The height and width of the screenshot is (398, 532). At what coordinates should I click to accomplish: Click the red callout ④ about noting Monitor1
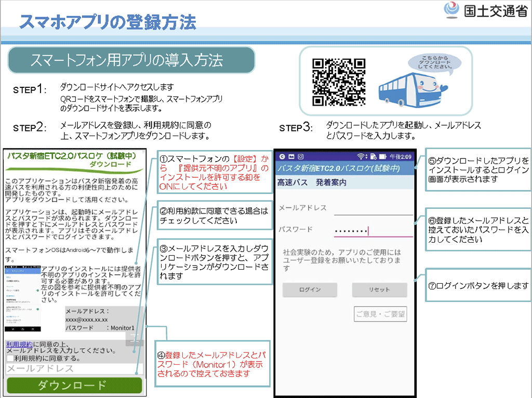[x=212, y=364]
